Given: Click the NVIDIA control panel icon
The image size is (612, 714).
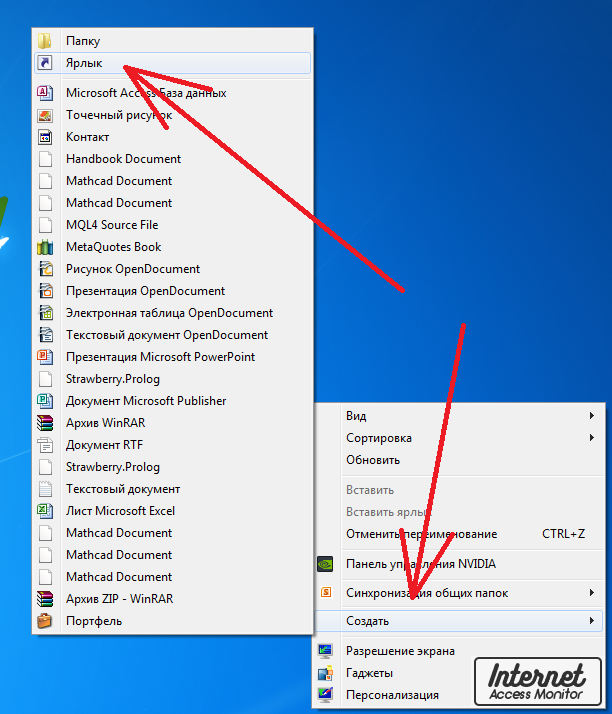Looking at the screenshot, I should click(x=325, y=564).
